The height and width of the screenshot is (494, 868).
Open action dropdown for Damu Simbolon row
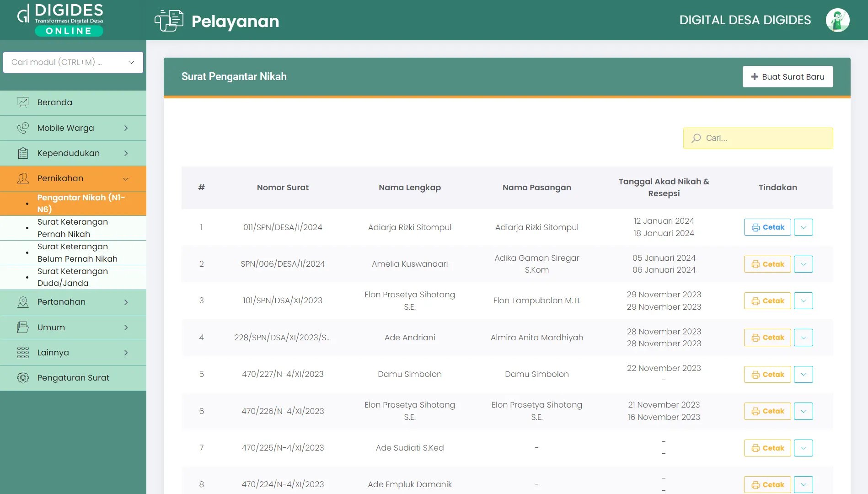(804, 374)
